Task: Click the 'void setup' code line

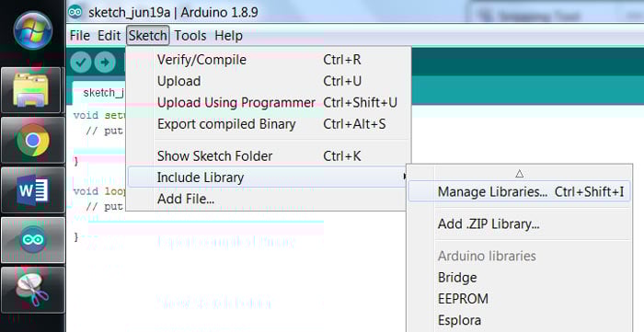Action: (x=99, y=115)
